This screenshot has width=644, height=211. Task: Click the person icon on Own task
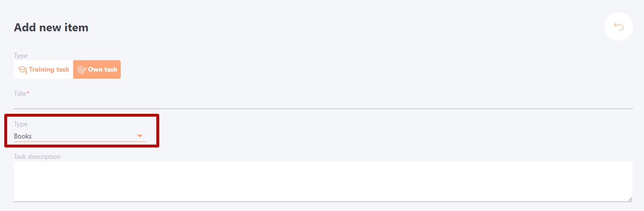point(81,69)
